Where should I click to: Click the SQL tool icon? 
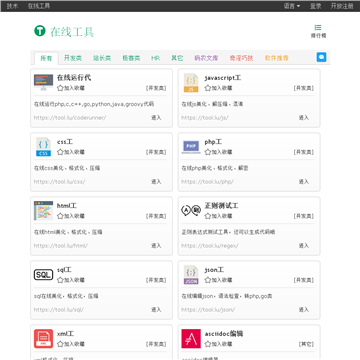43,275
